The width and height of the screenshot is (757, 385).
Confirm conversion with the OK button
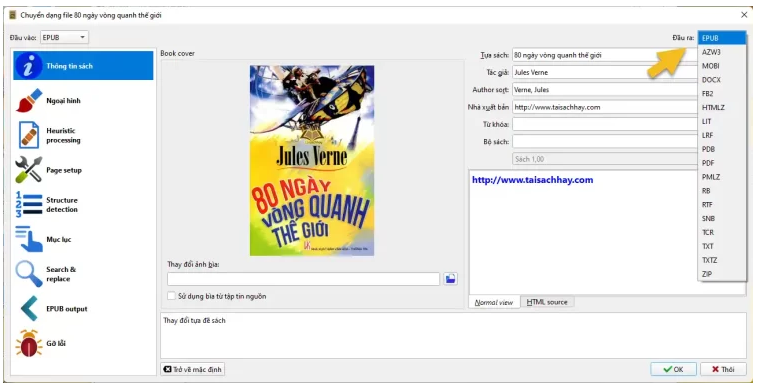point(673,369)
